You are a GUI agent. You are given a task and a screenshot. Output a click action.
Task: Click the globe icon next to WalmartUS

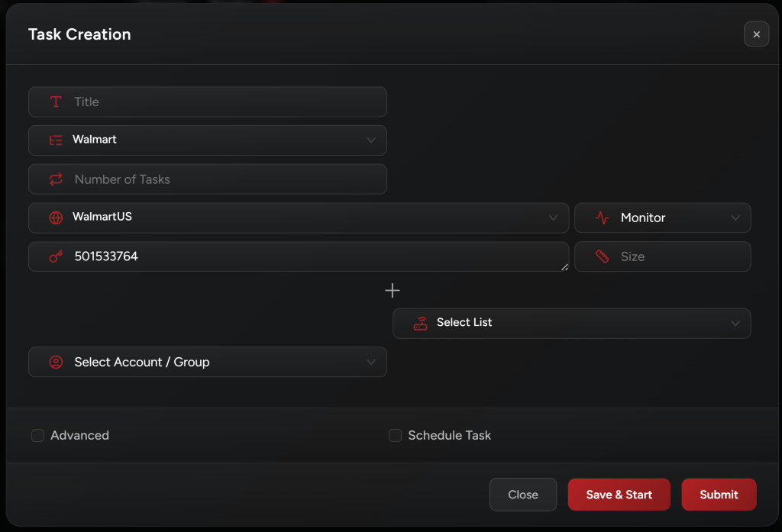[x=56, y=218]
